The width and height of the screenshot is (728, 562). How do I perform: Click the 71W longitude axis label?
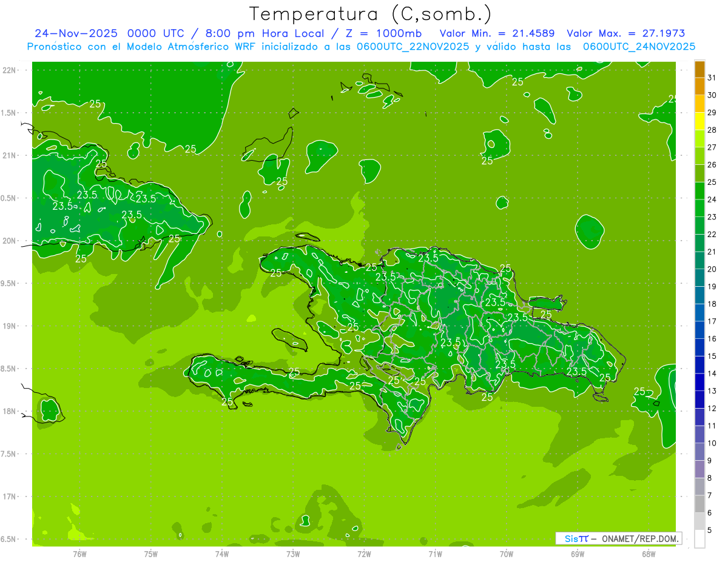435,554
